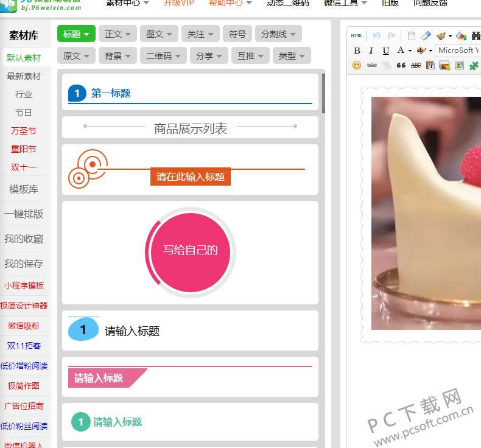The height and width of the screenshot is (448, 481).
Task: Toggle italic formatting
Action: 371,51
